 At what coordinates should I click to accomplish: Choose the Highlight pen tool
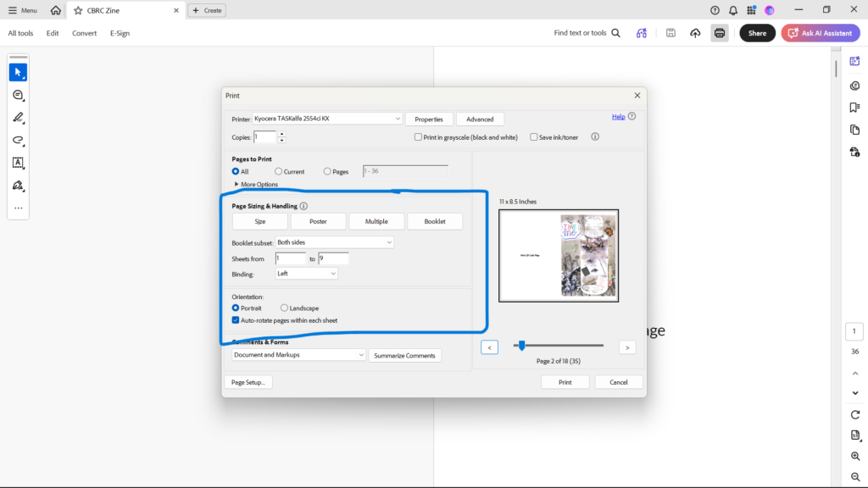(18, 117)
